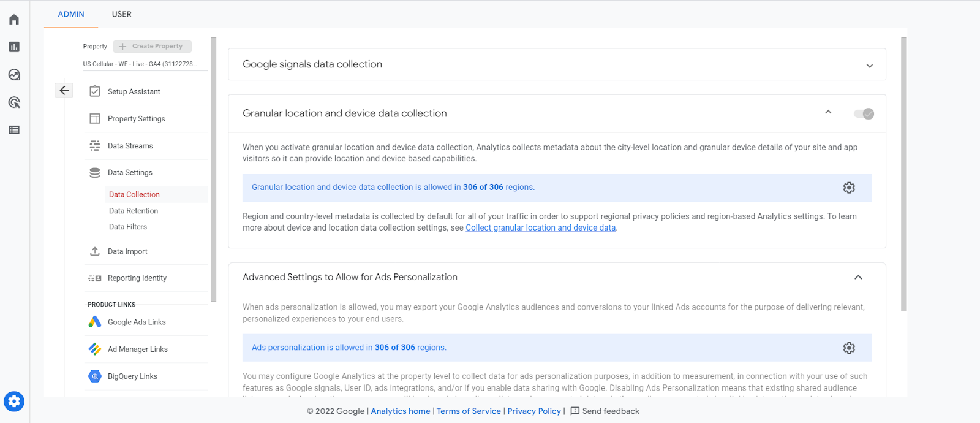Switch to the USER tab

tap(121, 14)
